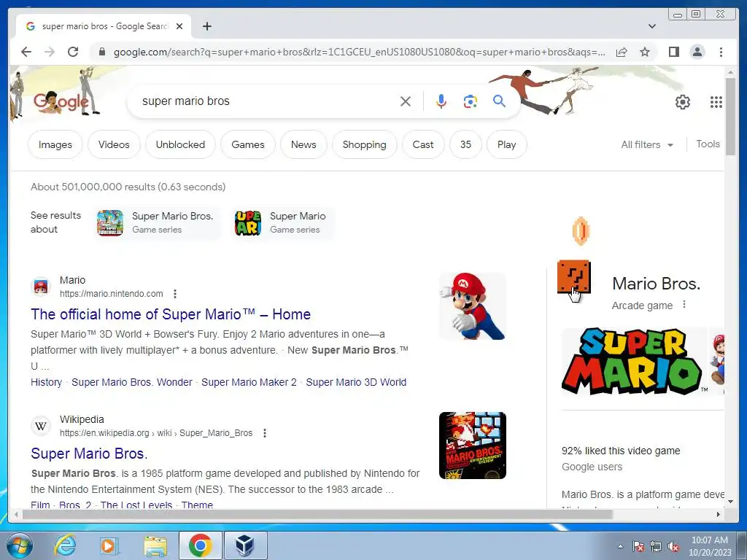This screenshot has width=747, height=560.
Task: Open search Tools
Action: pos(708,144)
